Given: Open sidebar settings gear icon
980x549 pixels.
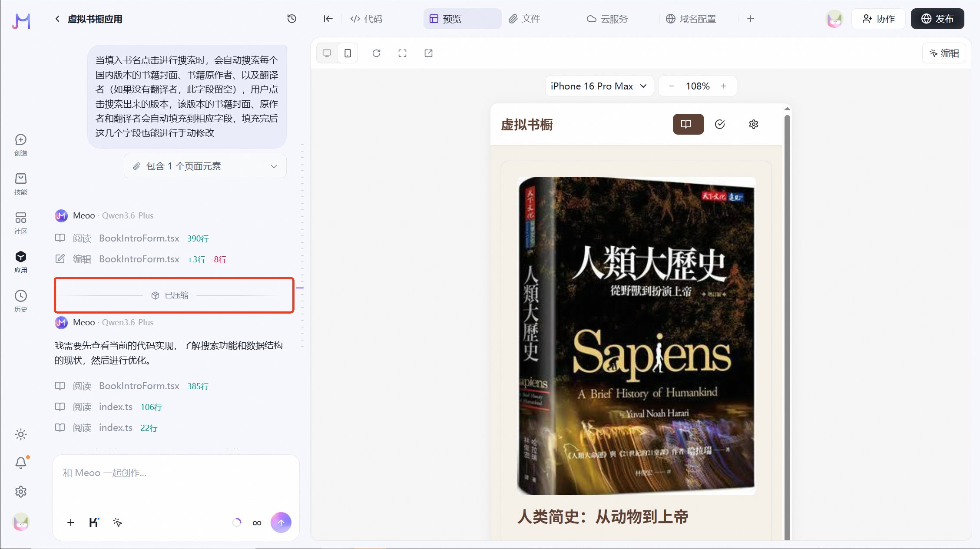Looking at the screenshot, I should pos(21,492).
